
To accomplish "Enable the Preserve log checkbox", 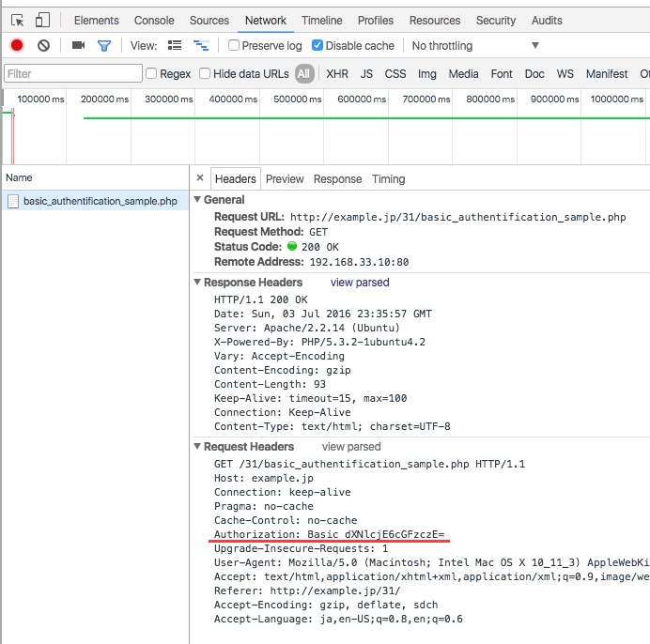I will pos(234,45).
